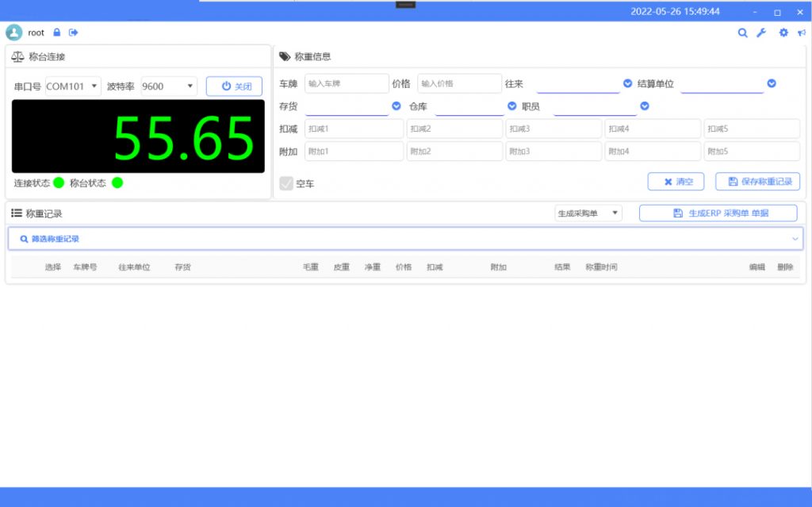Click the 生成ERP 采购单 单据 button
This screenshot has width=812, height=507.
[718, 213]
